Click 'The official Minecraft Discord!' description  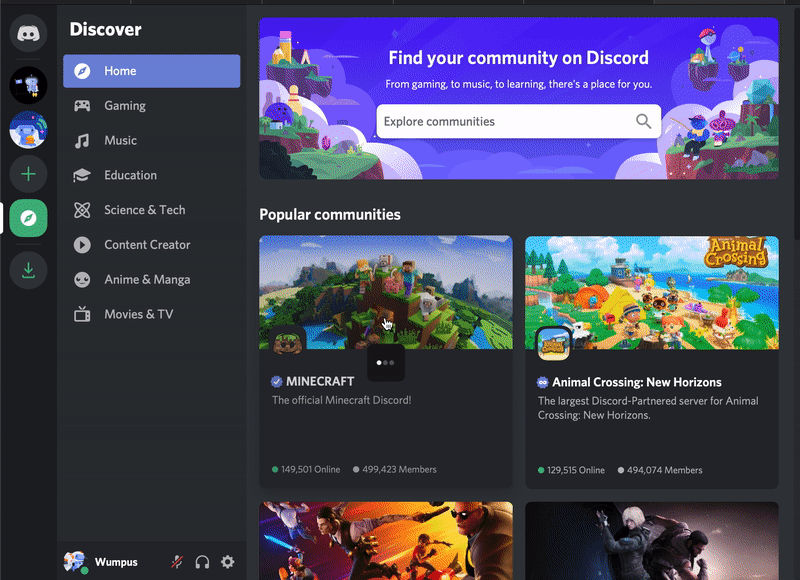(341, 400)
